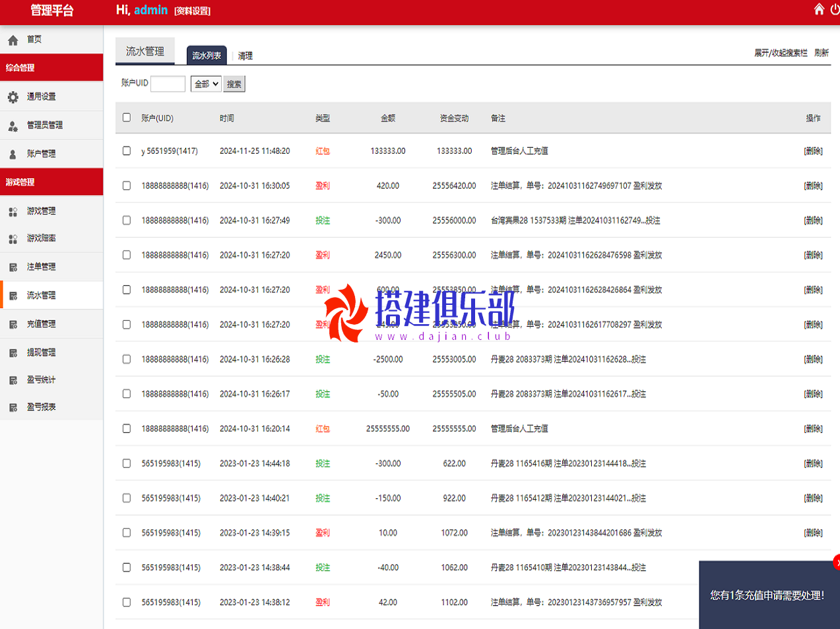Image resolution: width=840 pixels, height=629 pixels.
Task: Check the row timed 2024-10-31 16:20:14
Action: [127, 428]
